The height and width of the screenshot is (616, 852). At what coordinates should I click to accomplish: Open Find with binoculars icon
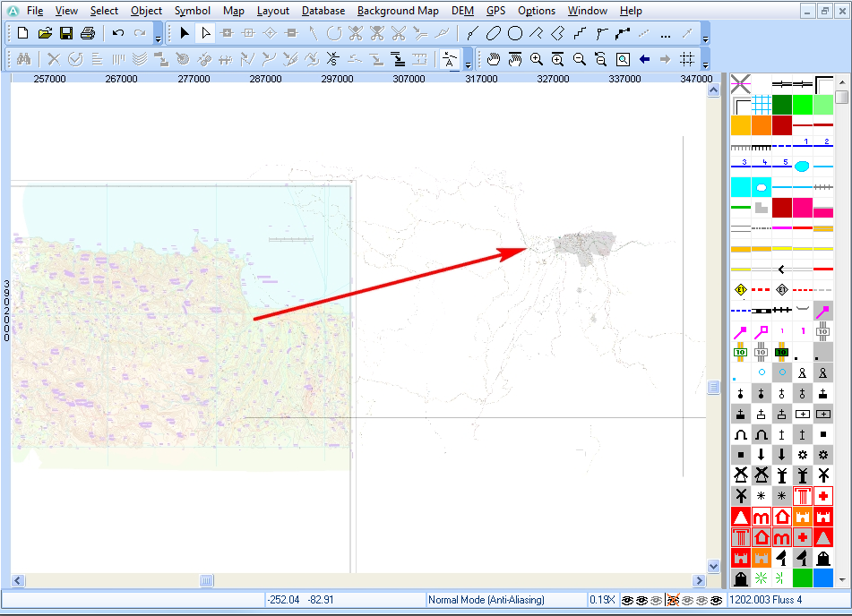(24, 59)
